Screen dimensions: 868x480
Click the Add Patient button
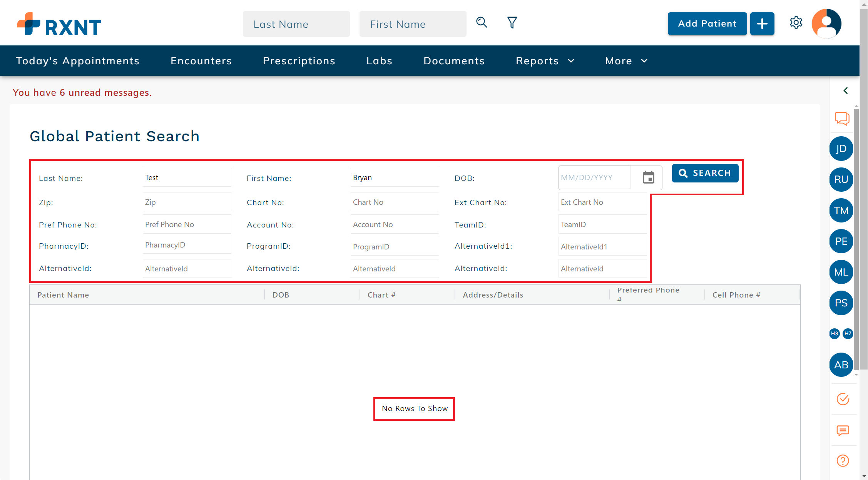click(707, 23)
